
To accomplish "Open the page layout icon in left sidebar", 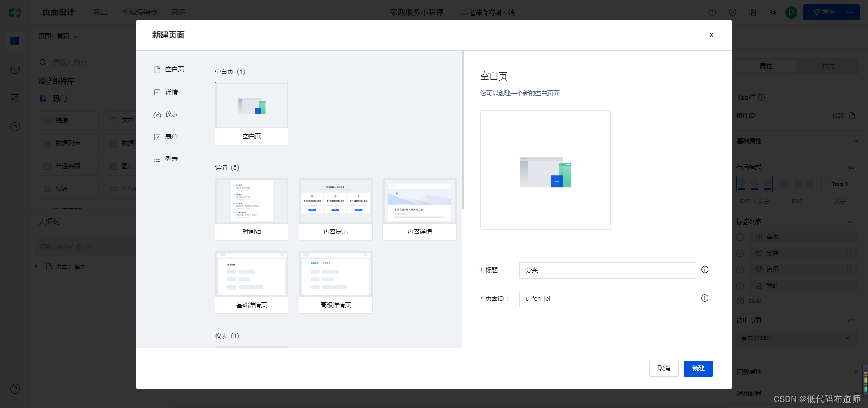I will [x=15, y=41].
